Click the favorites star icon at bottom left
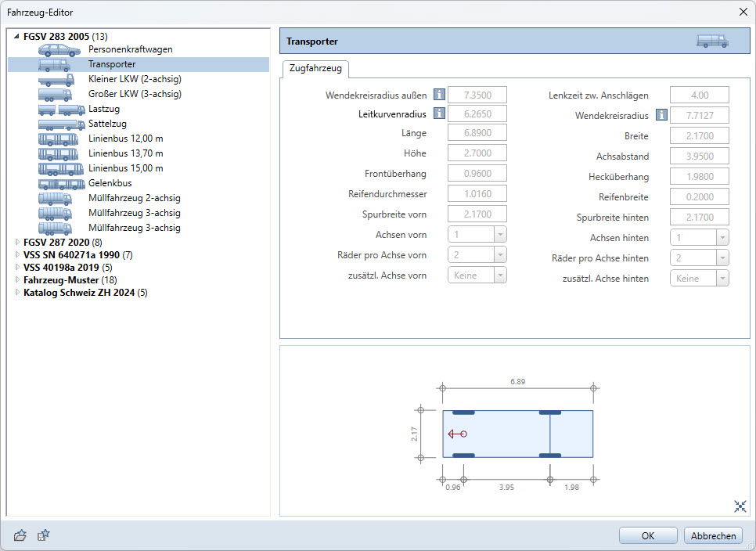756x551 pixels. coord(43,535)
